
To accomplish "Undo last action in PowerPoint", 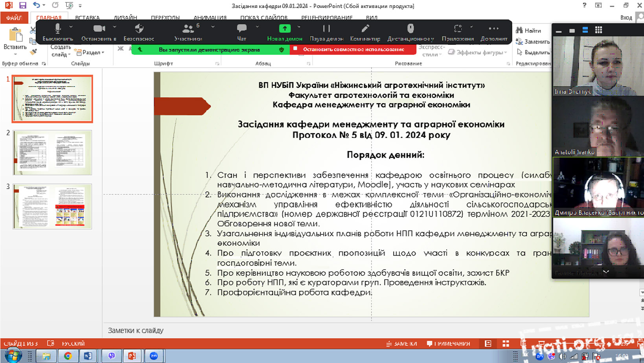I will click(x=36, y=6).
